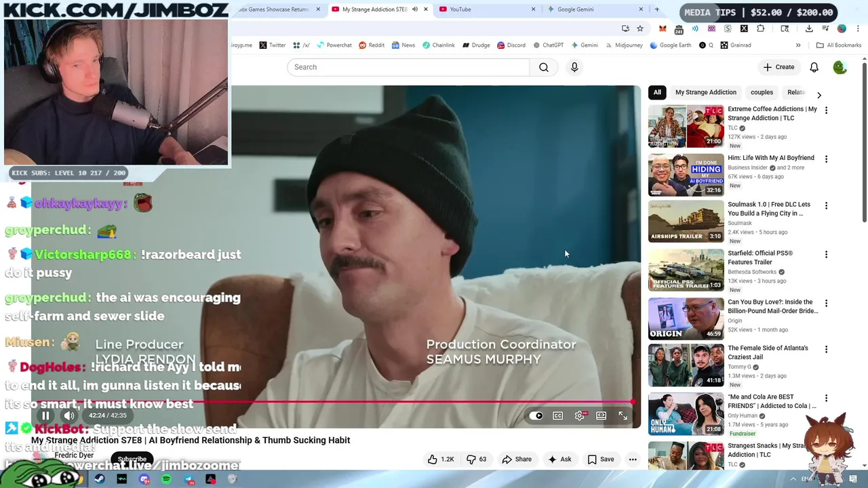This screenshot has width=868, height=488.
Task: Like the video with the thumbs-up
Action: coord(440,460)
